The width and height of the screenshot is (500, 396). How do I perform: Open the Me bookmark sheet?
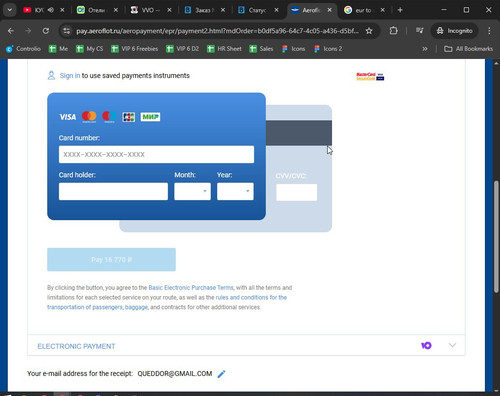[58, 49]
